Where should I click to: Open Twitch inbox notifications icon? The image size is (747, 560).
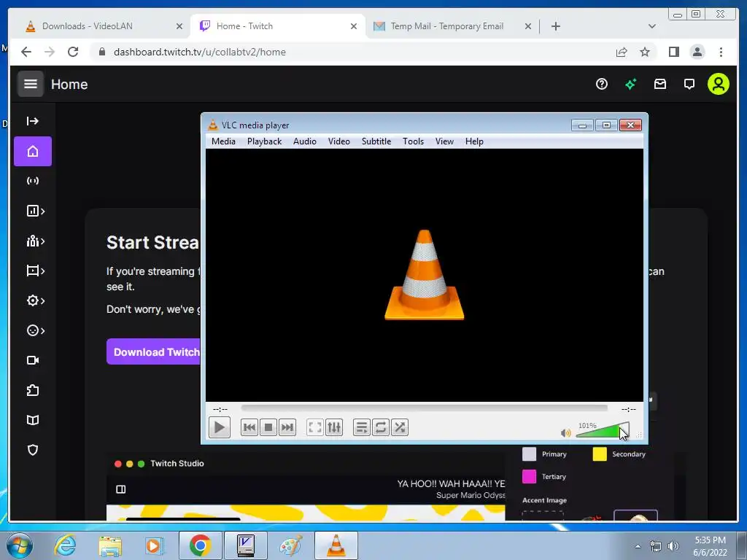659,85
